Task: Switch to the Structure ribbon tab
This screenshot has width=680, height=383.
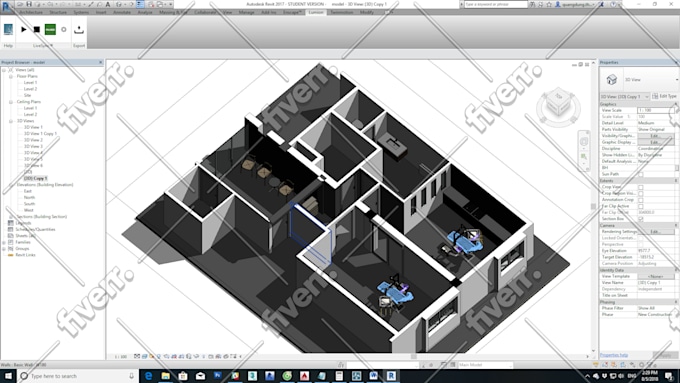Action: pos(58,12)
